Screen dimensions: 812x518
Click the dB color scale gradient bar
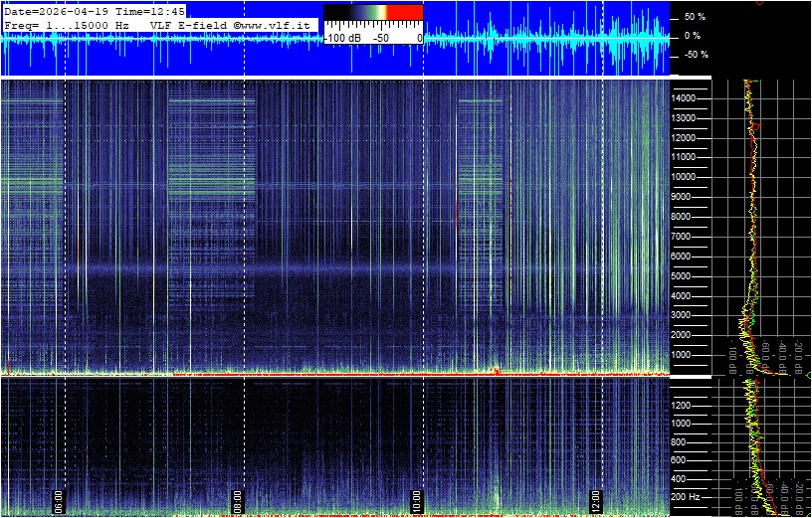click(x=373, y=12)
